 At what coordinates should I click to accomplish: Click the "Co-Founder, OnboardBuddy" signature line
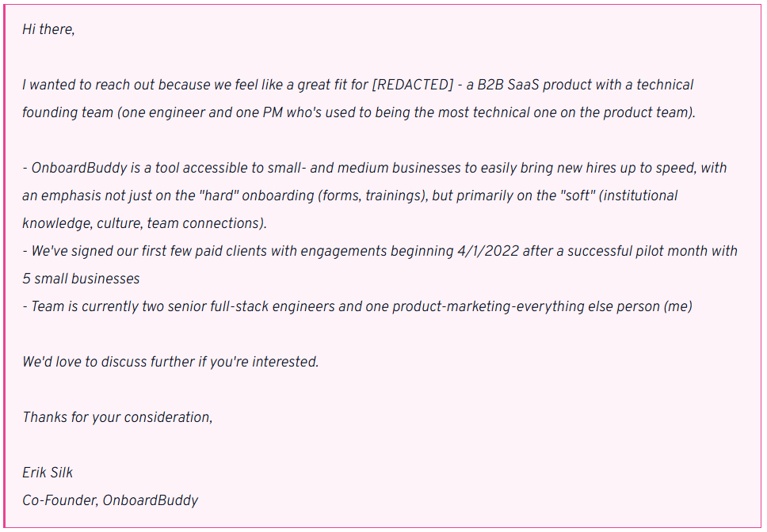110,500
